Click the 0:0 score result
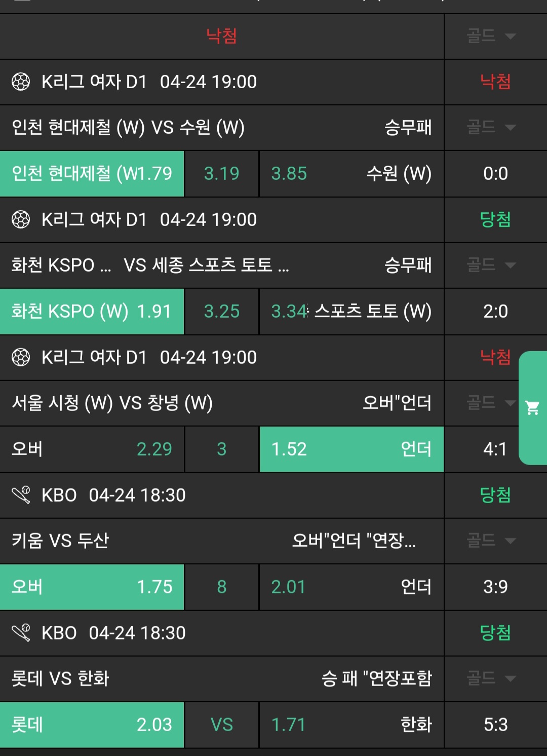The image size is (547, 756). tap(495, 173)
